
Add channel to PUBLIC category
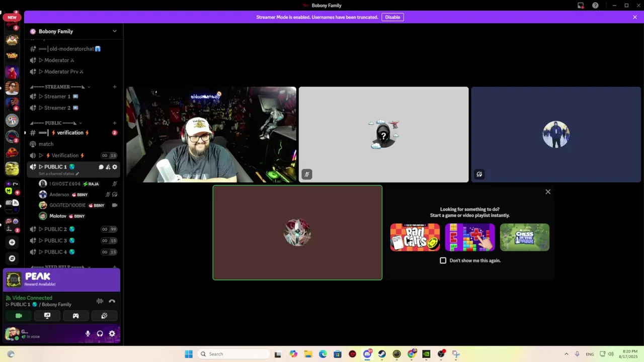[114, 123]
